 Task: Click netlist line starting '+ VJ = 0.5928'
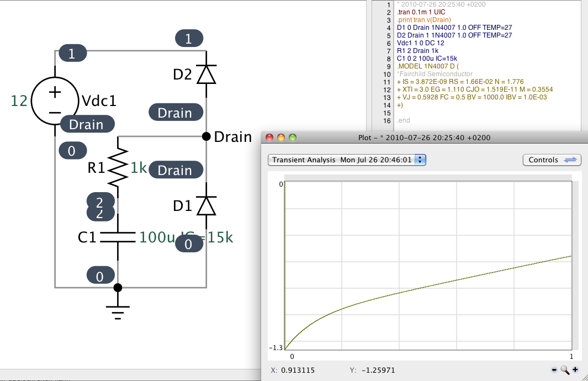coord(472,97)
